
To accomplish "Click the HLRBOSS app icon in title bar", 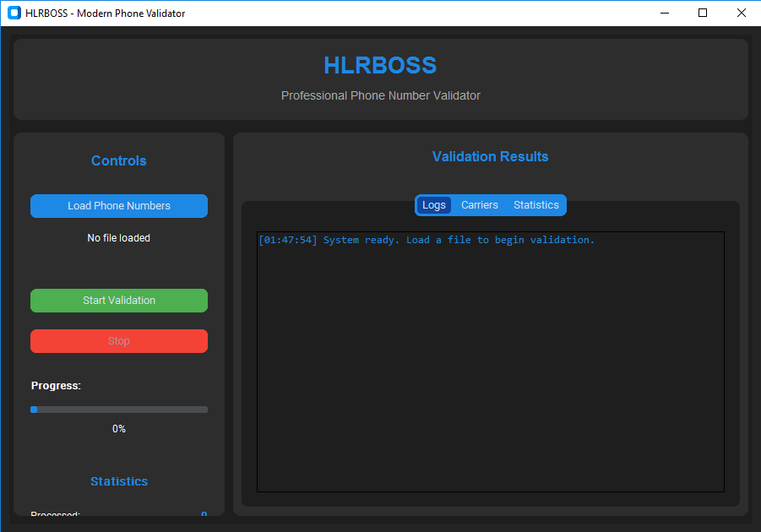I will pos(14,13).
